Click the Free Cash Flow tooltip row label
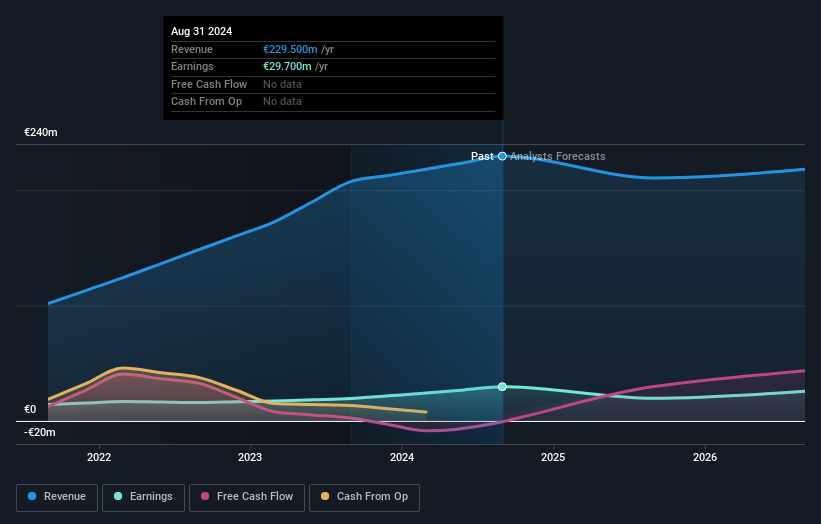This screenshot has height=524, width=821. point(209,84)
